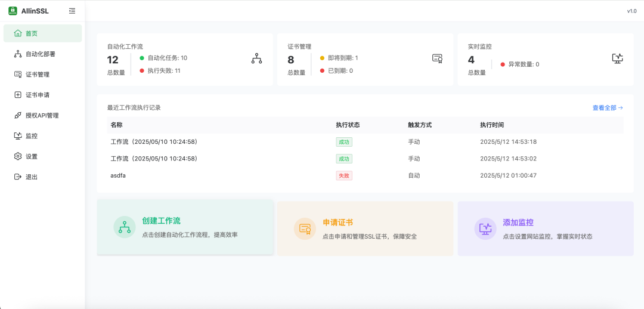The height and width of the screenshot is (309, 644).
Task: Click 执行失败: 11 statistic
Action: (160, 70)
